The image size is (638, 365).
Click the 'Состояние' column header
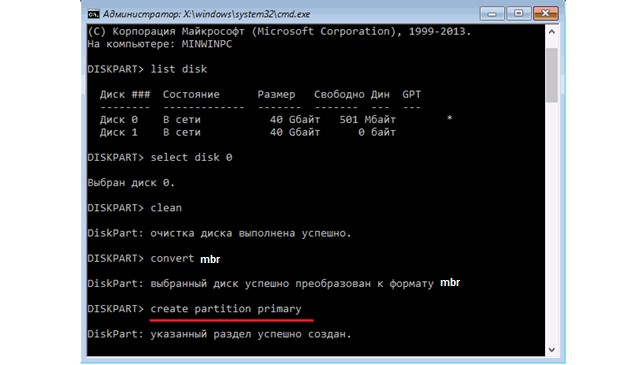coord(191,94)
